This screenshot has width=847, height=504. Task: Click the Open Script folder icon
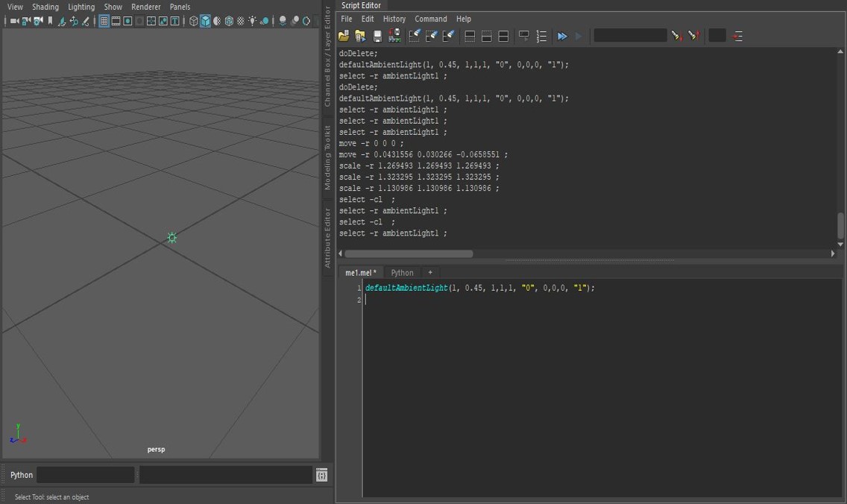pos(344,36)
